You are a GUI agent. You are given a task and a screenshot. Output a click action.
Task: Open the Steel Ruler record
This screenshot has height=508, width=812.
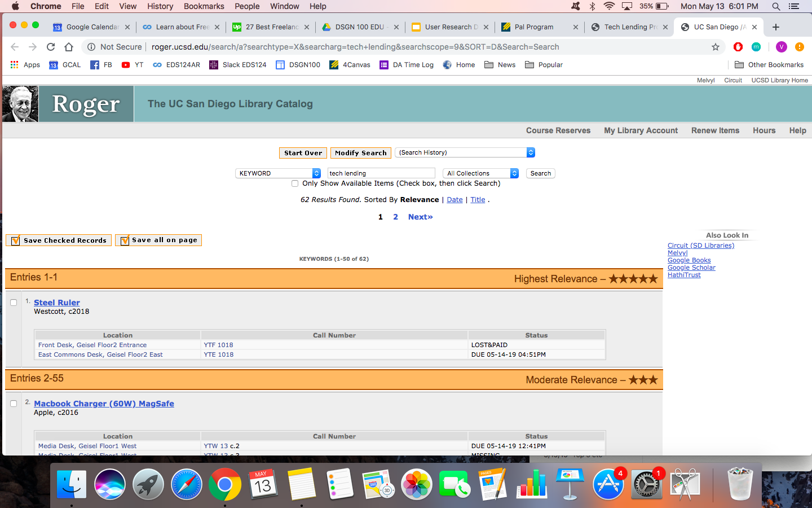[x=57, y=303]
